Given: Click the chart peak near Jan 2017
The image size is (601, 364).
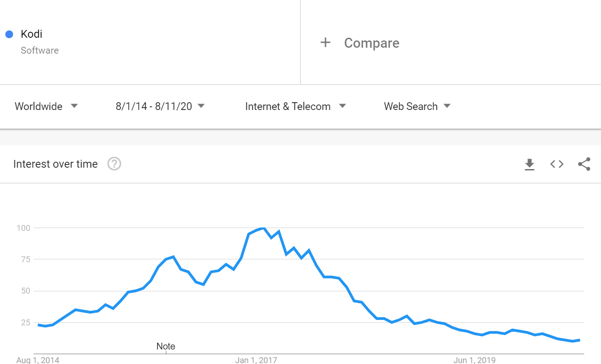Looking at the screenshot, I should pyautogui.click(x=262, y=229).
